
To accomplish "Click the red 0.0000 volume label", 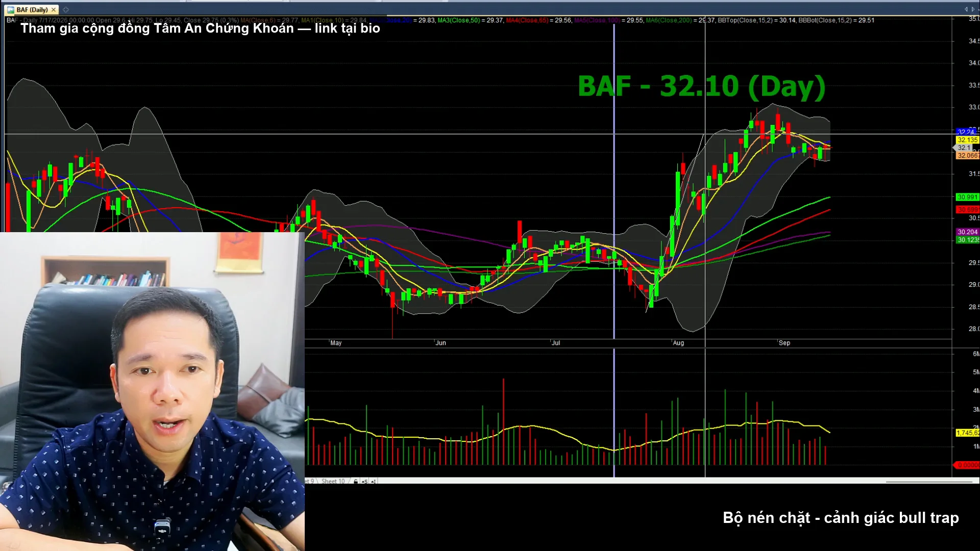I will (x=967, y=465).
